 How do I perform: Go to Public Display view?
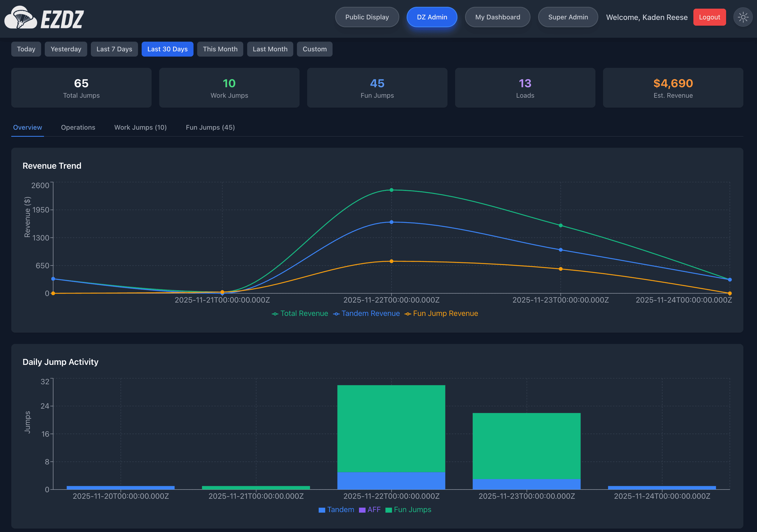[x=367, y=17]
